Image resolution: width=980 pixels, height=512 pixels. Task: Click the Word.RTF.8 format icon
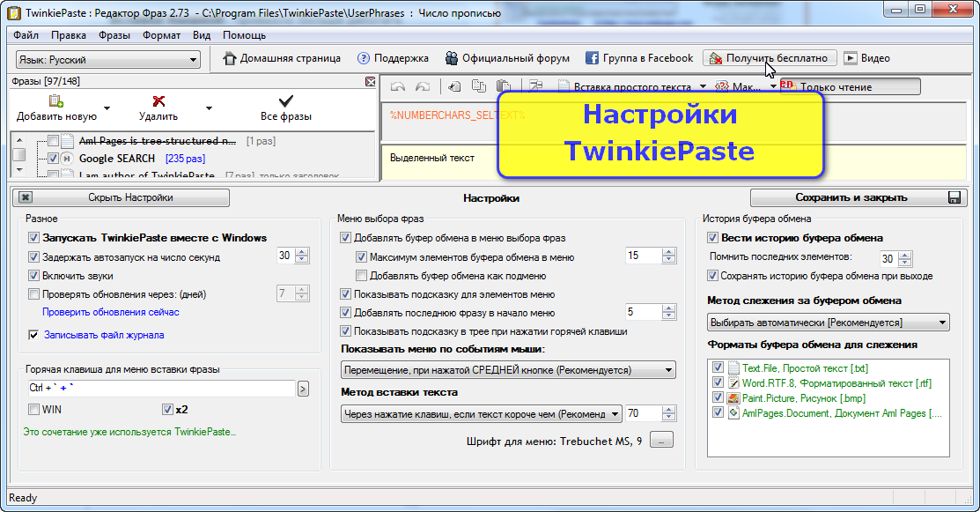[733, 383]
